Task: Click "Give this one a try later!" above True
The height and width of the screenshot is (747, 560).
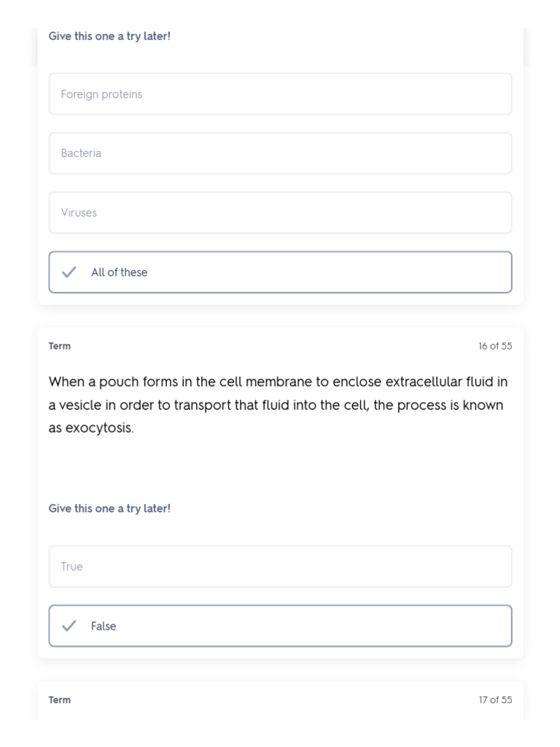Action: coord(109,508)
